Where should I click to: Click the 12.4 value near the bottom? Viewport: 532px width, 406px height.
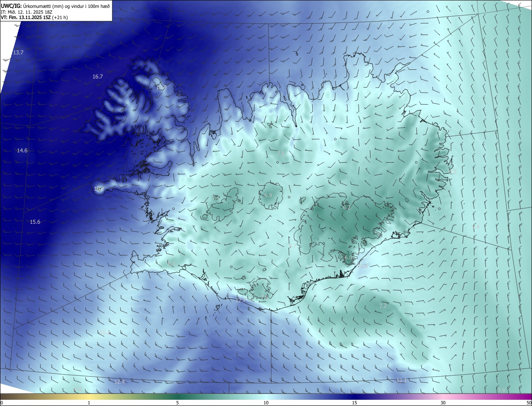click(x=119, y=382)
